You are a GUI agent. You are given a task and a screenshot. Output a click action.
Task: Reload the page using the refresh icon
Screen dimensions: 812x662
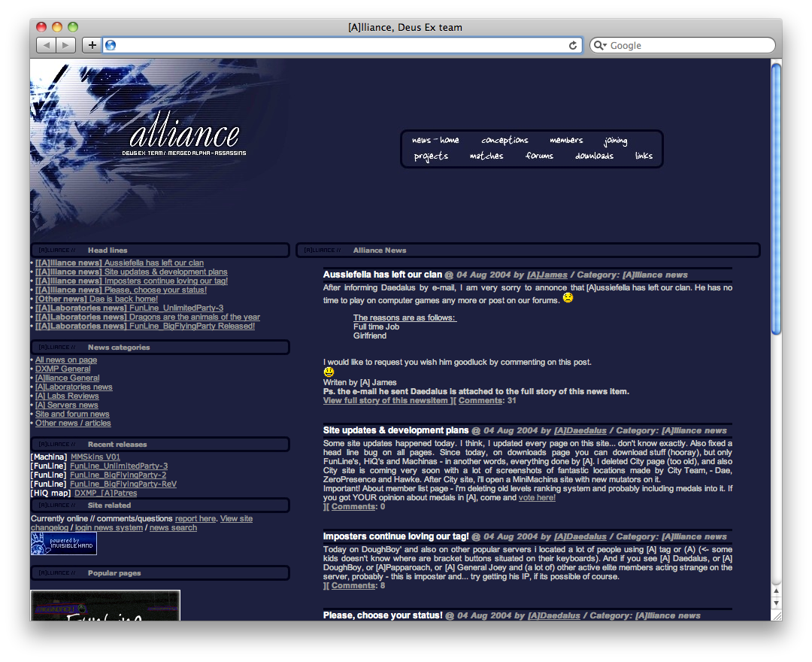573,46
